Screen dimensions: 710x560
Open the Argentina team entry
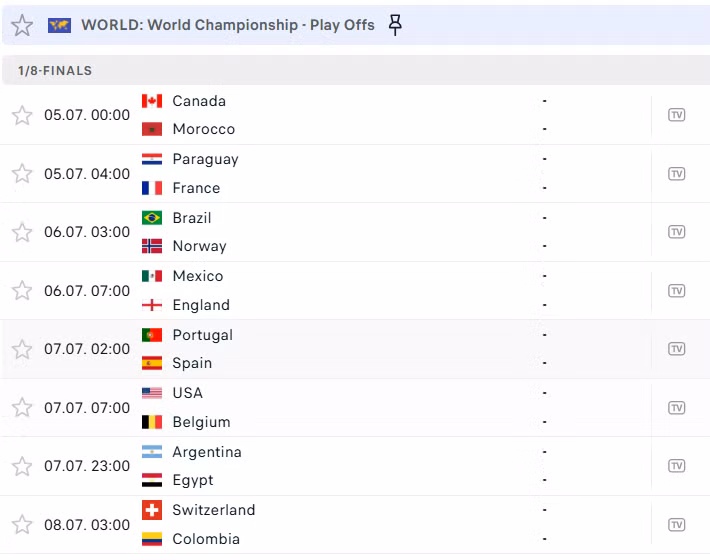207,452
